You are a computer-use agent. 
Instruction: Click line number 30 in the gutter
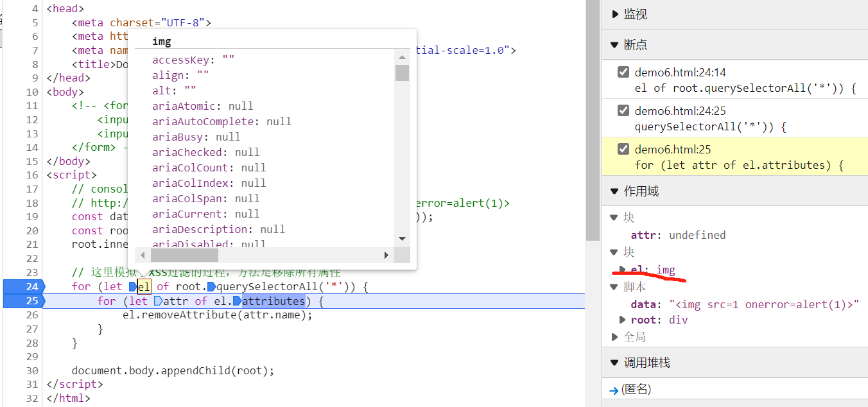(32, 370)
